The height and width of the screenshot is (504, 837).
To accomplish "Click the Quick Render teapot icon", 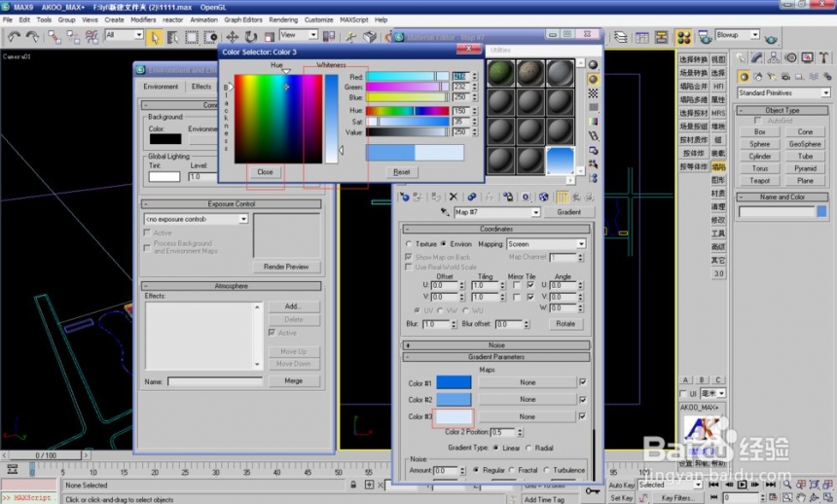I will coord(770,39).
